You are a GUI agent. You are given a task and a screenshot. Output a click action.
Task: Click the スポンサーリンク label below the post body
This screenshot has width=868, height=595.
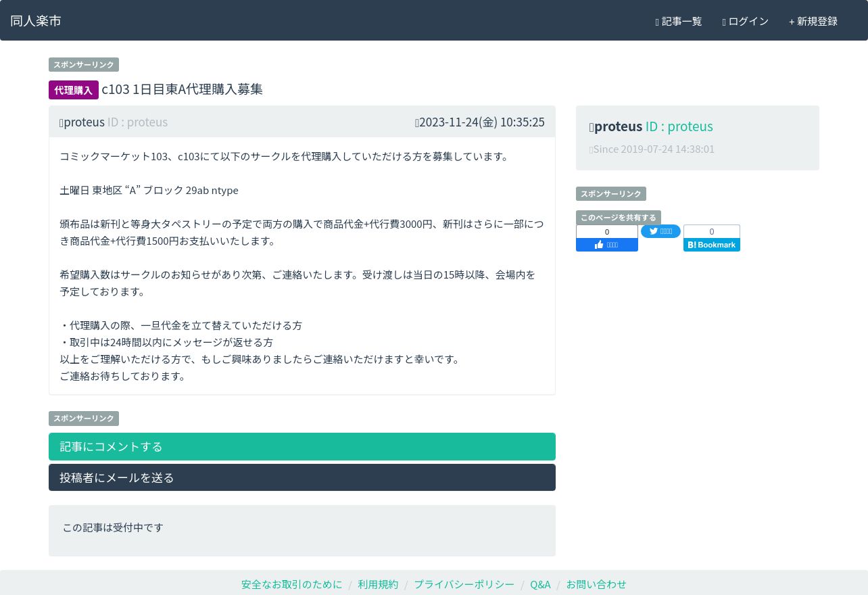[x=84, y=419]
